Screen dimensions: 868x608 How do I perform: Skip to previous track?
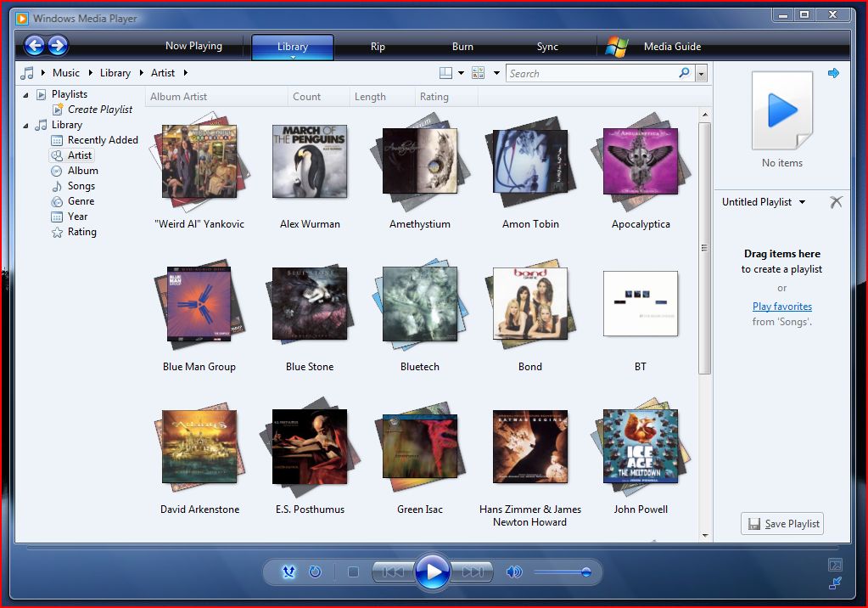click(393, 571)
